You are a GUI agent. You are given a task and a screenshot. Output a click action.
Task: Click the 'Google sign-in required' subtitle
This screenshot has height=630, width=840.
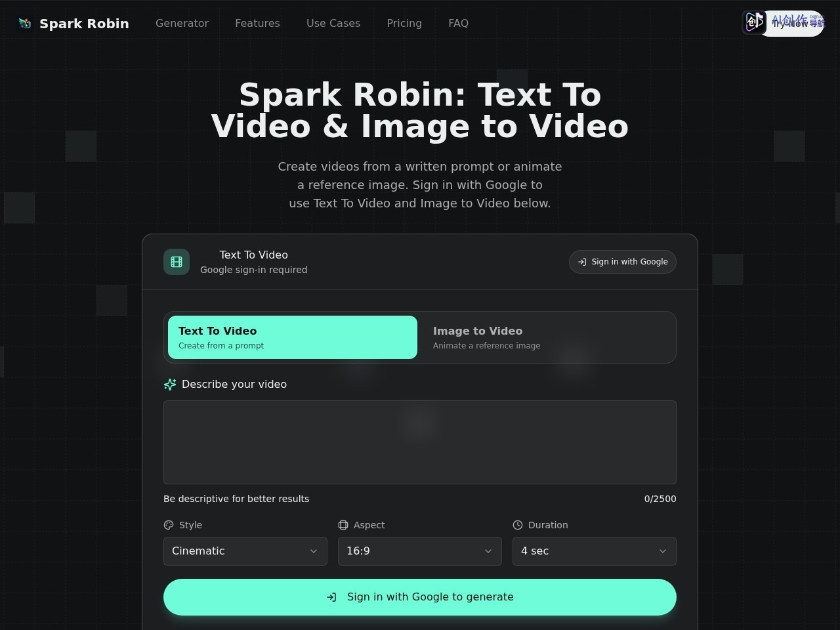point(253,270)
